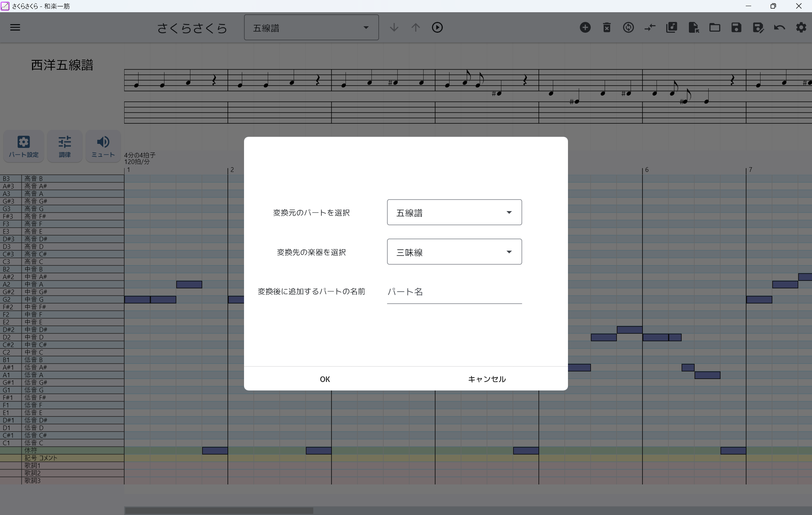This screenshot has width=812, height=515.
Task: Click the music library icon
Action: pos(671,27)
